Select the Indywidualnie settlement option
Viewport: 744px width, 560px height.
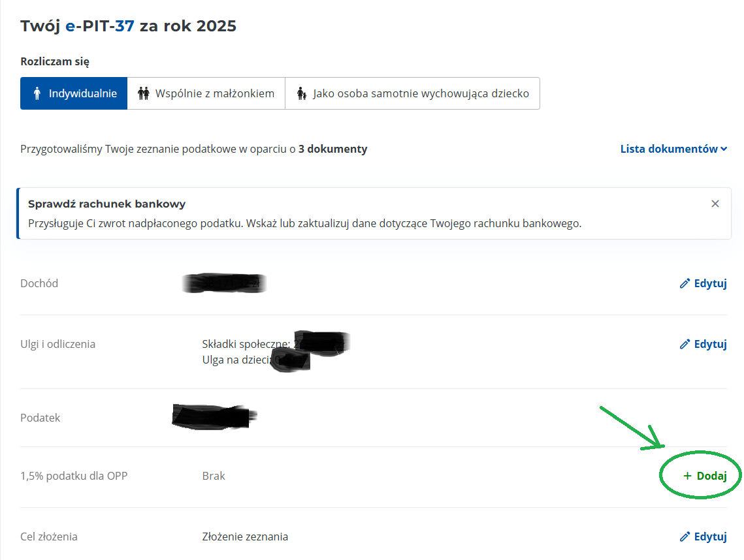(x=74, y=93)
